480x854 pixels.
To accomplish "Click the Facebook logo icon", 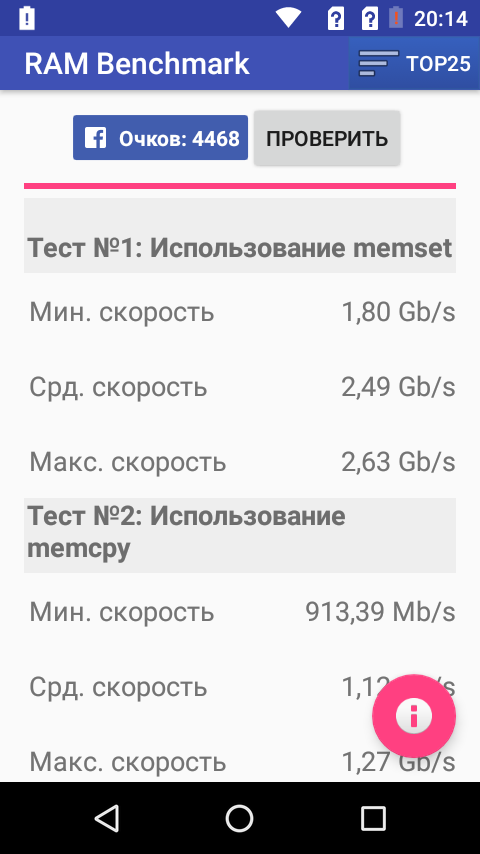I will coord(95,138).
